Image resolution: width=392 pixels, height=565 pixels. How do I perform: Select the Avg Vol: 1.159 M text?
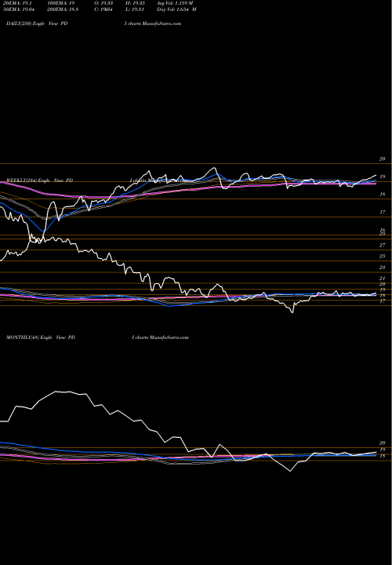pyautogui.click(x=175, y=3)
